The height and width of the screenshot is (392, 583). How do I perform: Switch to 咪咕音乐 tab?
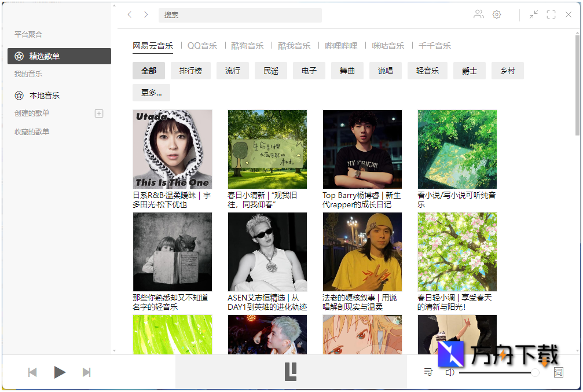coord(388,46)
